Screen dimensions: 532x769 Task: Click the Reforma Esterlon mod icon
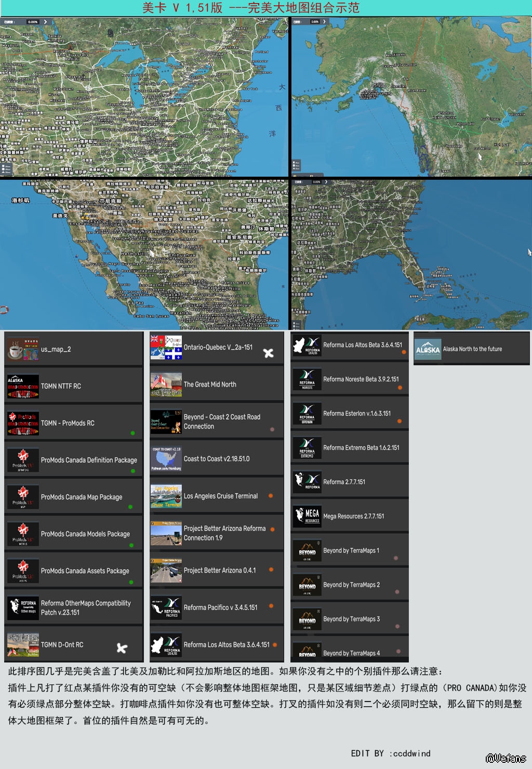[x=307, y=414]
